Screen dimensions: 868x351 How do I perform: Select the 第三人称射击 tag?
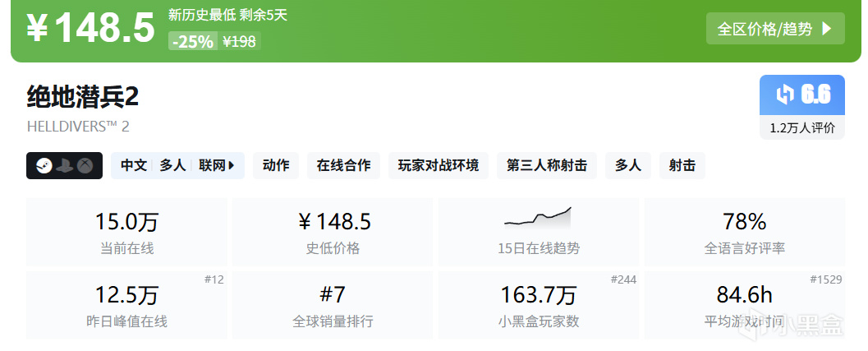click(547, 165)
